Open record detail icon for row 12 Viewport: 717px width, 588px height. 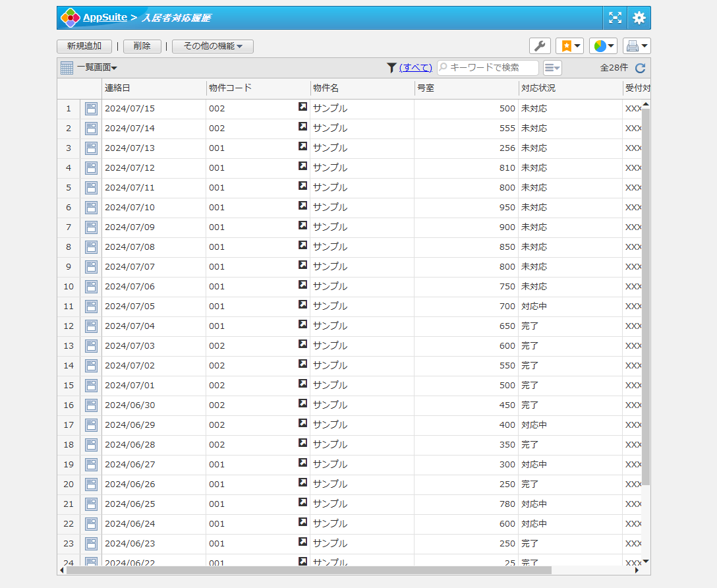tap(91, 326)
